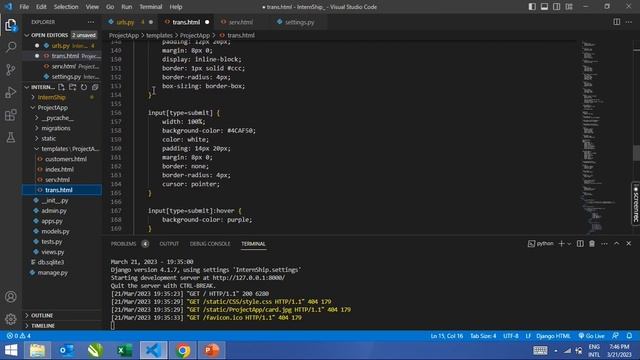
Task: Open the Extensions view
Action: coord(11,115)
